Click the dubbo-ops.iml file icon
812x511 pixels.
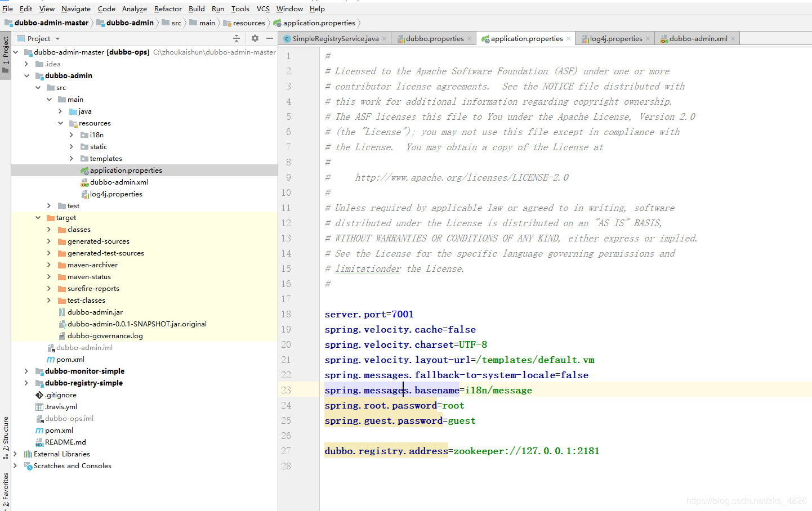click(x=39, y=418)
